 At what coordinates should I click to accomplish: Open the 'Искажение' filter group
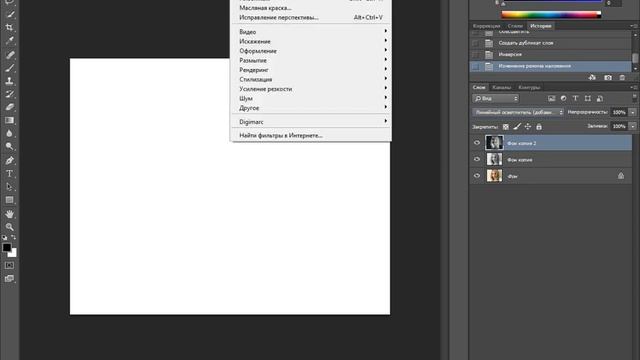(311, 41)
